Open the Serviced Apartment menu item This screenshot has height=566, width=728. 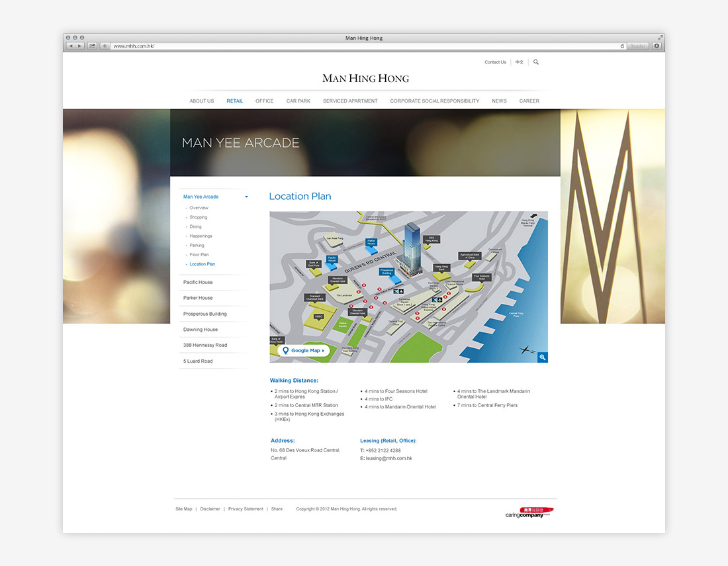click(350, 101)
